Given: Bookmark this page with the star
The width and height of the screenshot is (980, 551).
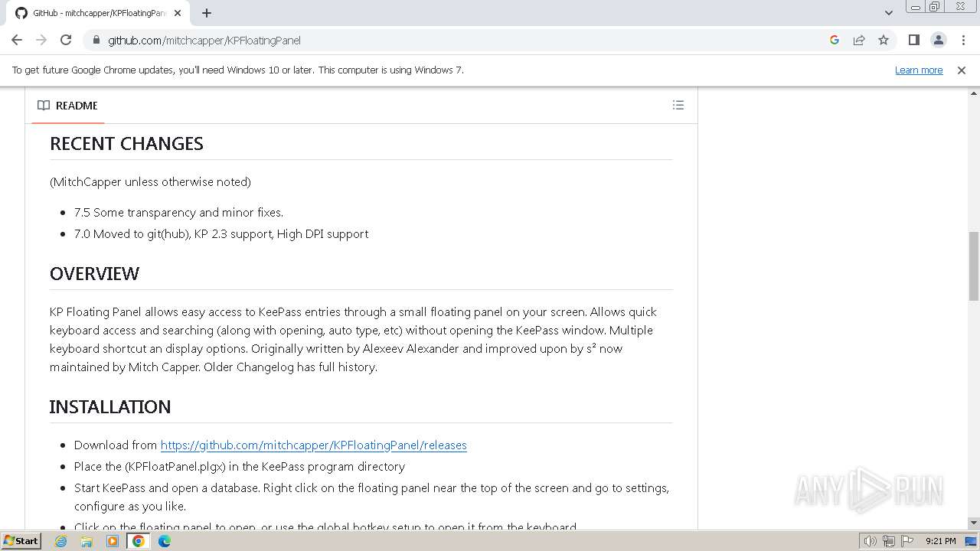Looking at the screenshot, I should [x=884, y=40].
